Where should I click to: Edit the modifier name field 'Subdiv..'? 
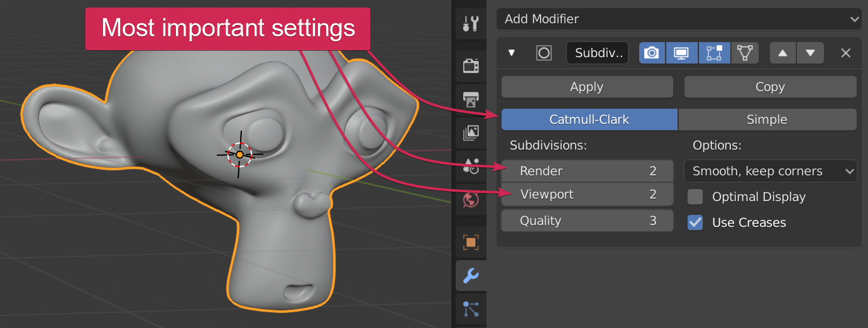pyautogui.click(x=598, y=53)
